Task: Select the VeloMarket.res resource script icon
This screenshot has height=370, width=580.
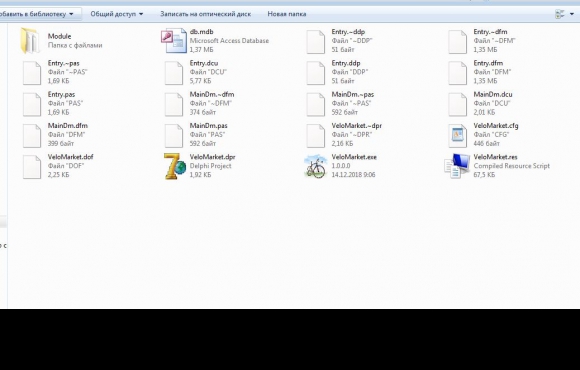Action: 457,166
